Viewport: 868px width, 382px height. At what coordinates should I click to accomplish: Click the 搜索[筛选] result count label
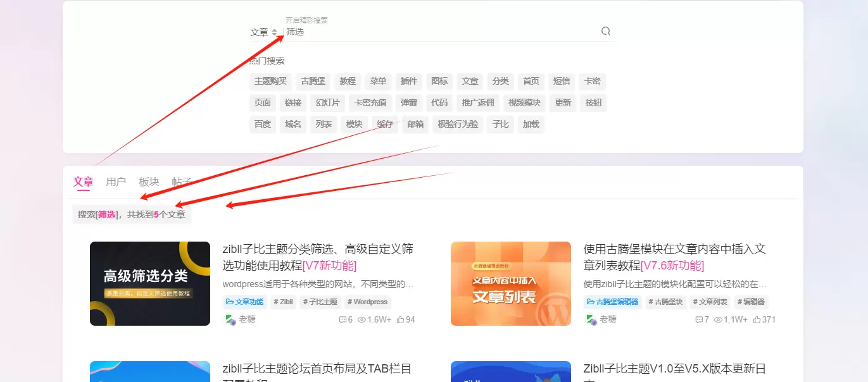132,215
